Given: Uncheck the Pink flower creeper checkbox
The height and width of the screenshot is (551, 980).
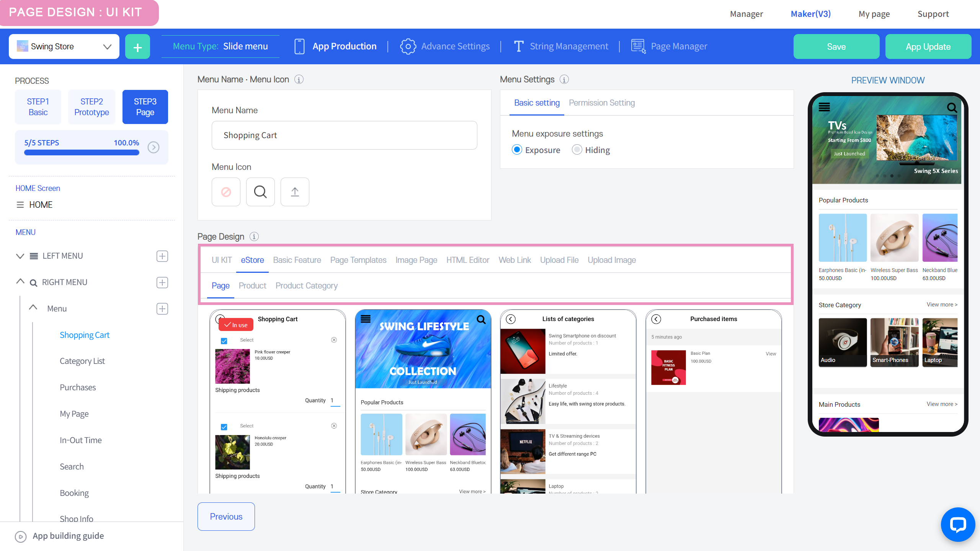Looking at the screenshot, I should point(224,341).
